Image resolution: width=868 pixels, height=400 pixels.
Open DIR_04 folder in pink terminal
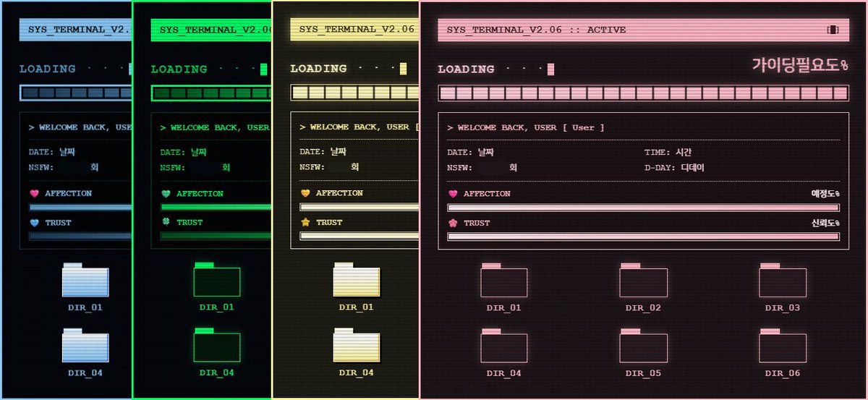(x=504, y=346)
